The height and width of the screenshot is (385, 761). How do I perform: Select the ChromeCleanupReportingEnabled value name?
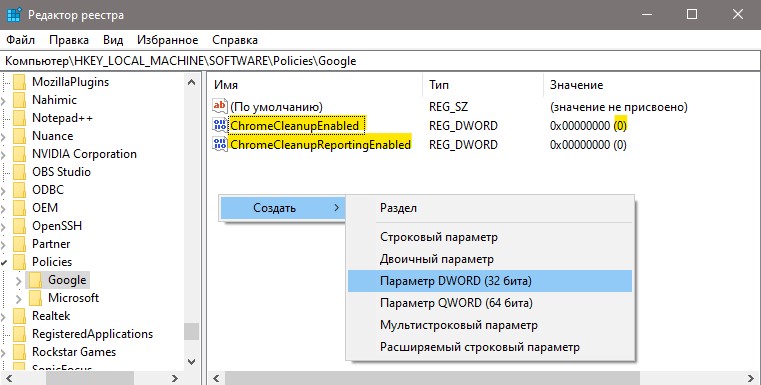(320, 145)
